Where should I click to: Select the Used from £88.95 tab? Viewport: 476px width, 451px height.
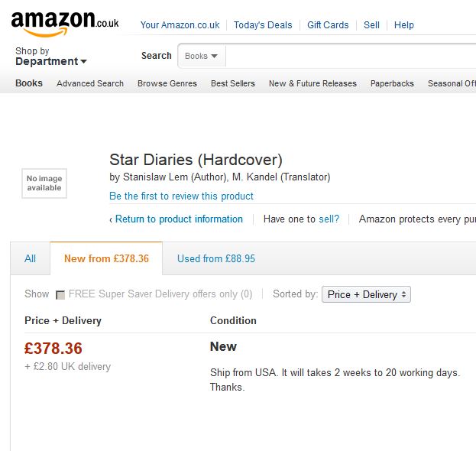click(215, 258)
